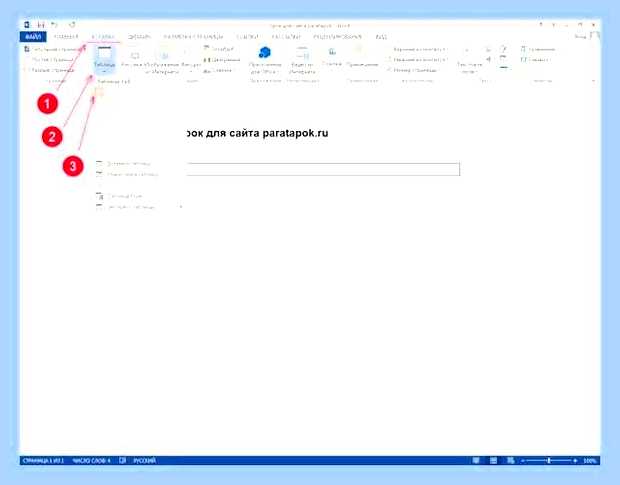The image size is (620, 485).
Task: Choose Нарисовать таблицу (draw table)
Action: pos(127,174)
